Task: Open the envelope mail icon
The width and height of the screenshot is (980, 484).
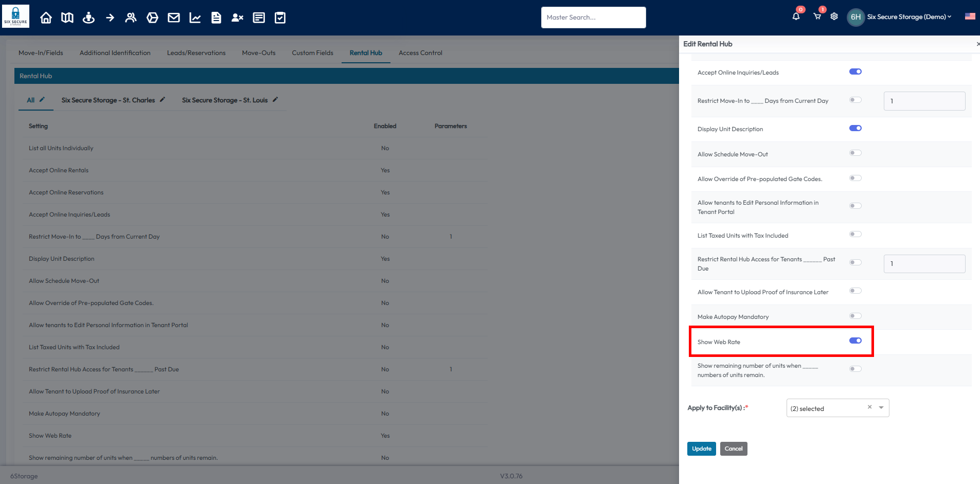Action: coord(174,18)
